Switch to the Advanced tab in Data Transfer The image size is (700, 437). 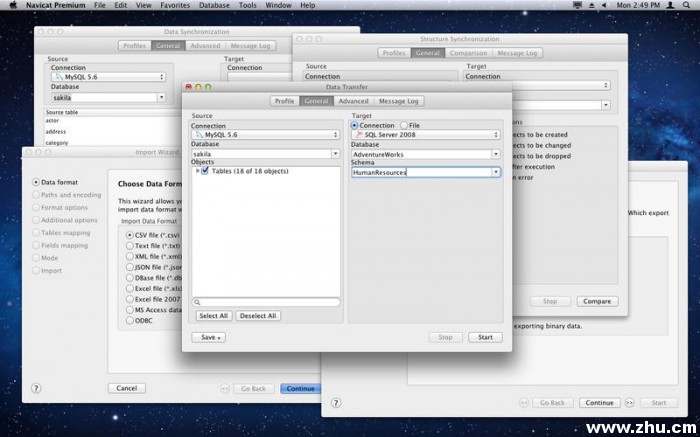click(353, 101)
